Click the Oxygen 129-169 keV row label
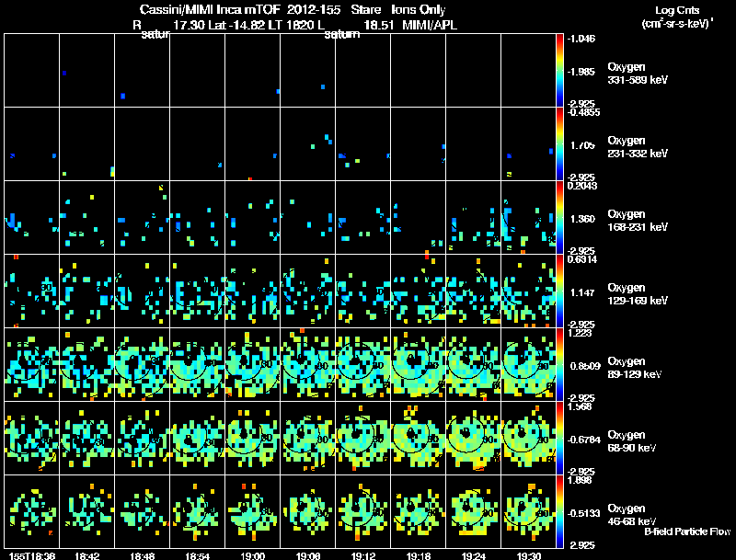This screenshot has width=736, height=560. pyautogui.click(x=638, y=294)
